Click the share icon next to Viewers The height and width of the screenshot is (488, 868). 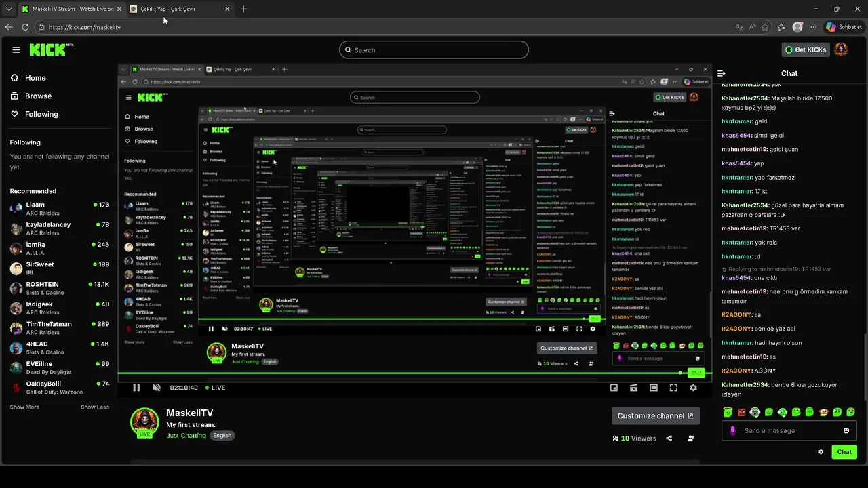669,439
